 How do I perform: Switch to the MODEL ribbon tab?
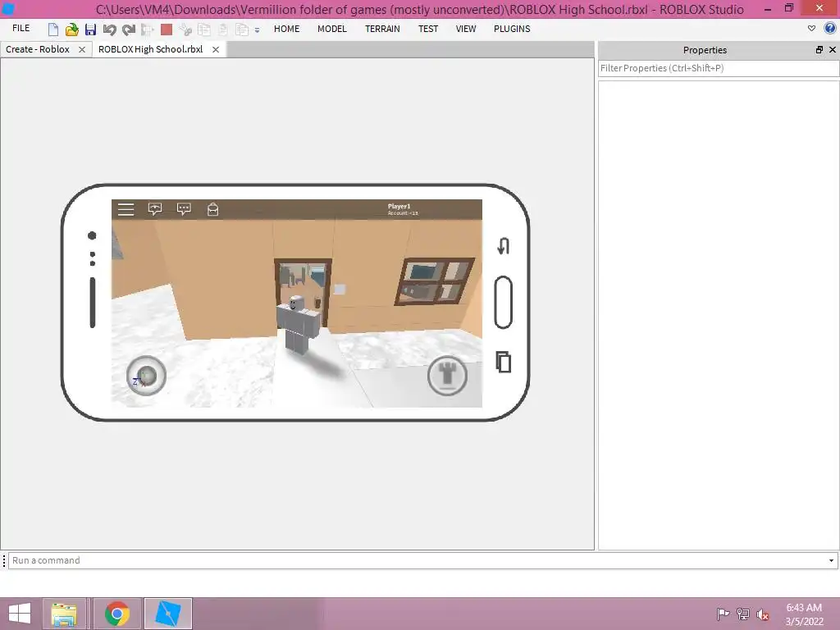[332, 29]
